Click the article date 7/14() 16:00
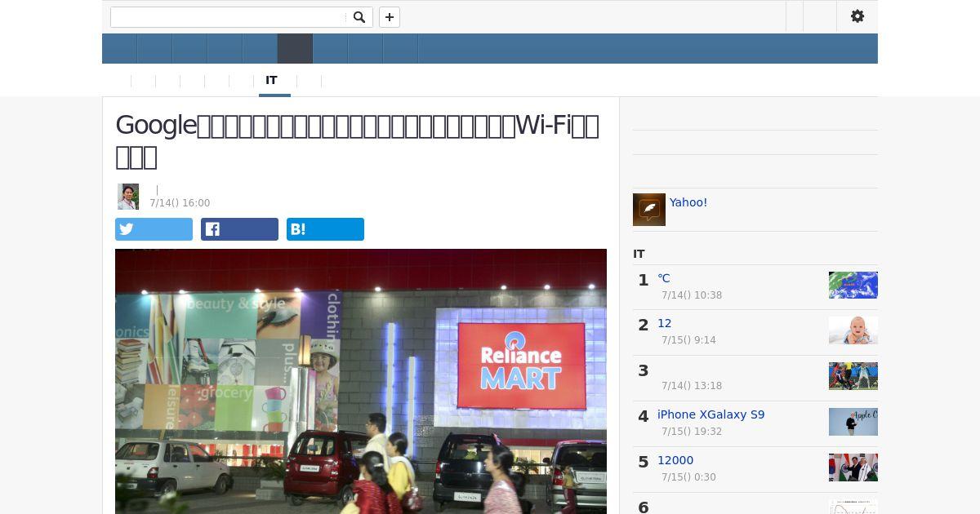Screen dimensions: 980x514 pyautogui.click(x=180, y=203)
